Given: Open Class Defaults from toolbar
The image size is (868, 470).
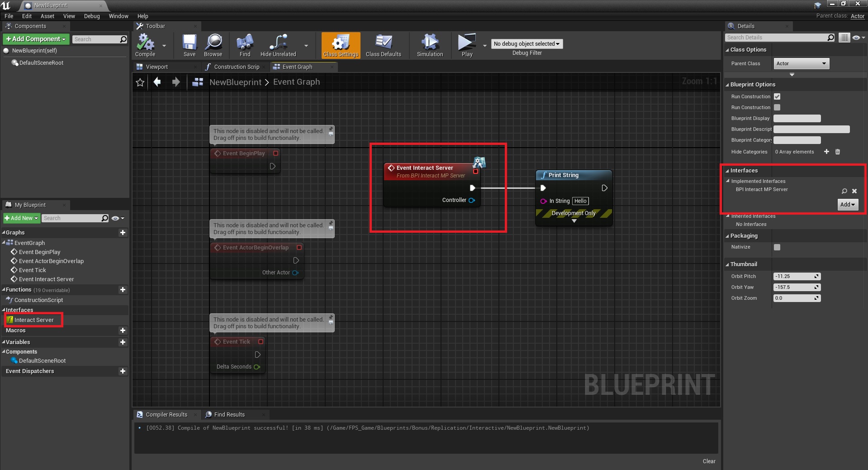Looking at the screenshot, I should [383, 43].
